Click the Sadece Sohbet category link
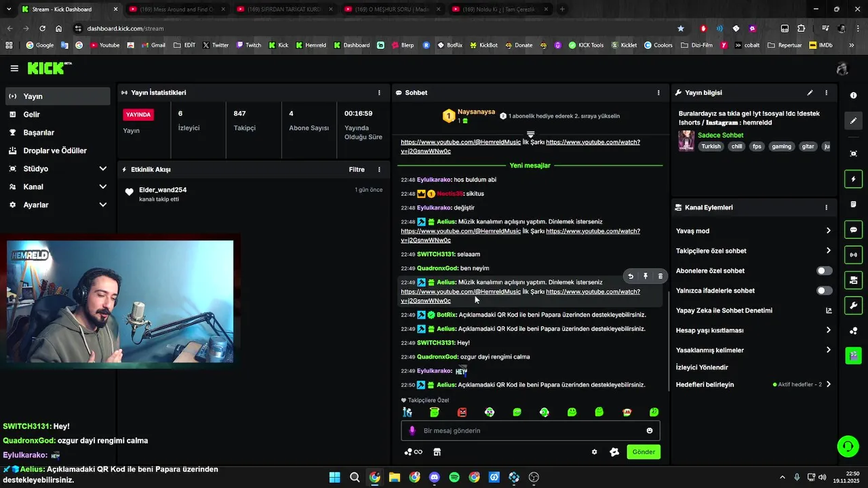 click(721, 135)
